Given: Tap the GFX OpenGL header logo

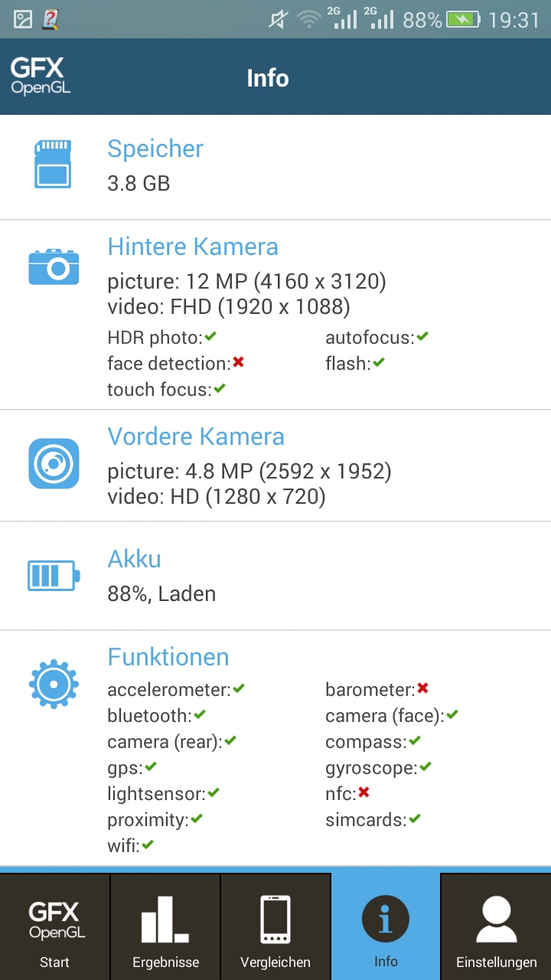Looking at the screenshot, I should pos(41,77).
